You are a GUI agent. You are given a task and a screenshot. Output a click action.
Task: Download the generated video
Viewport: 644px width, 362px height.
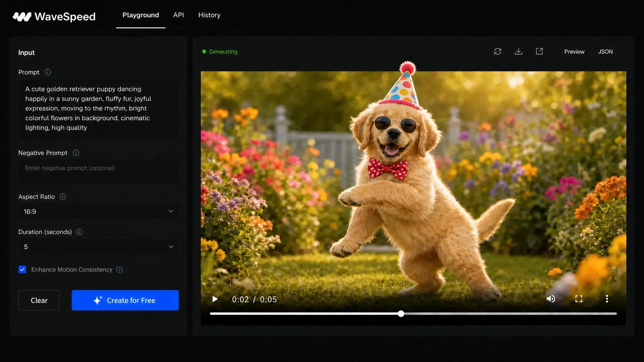point(518,52)
